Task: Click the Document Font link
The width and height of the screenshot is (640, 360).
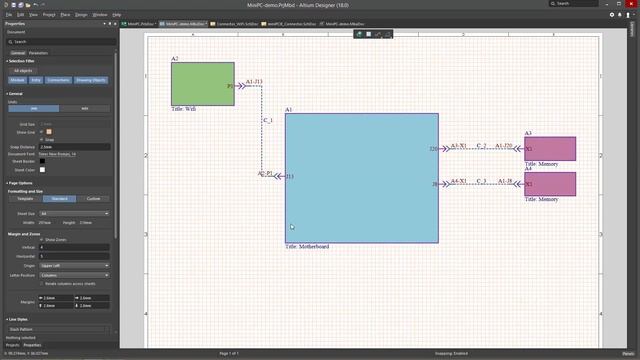Action: [57, 154]
